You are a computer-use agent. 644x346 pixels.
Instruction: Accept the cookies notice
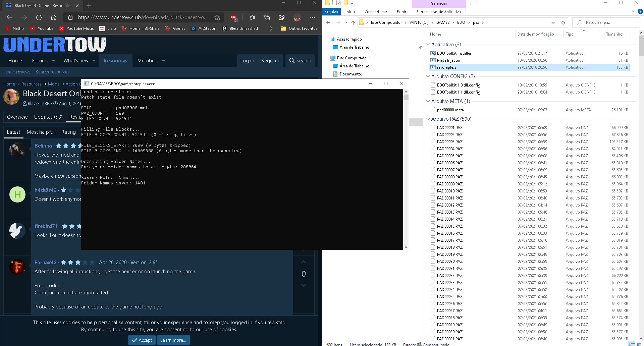(x=142, y=340)
